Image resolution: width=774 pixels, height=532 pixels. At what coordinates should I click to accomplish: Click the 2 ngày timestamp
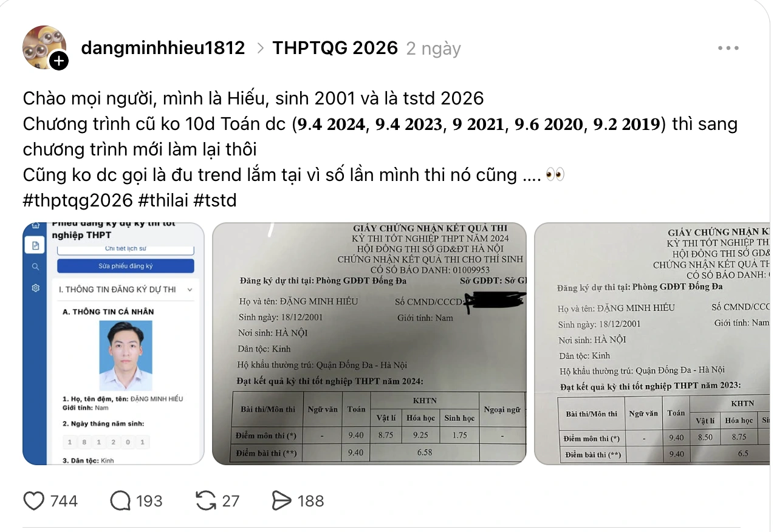[433, 49]
